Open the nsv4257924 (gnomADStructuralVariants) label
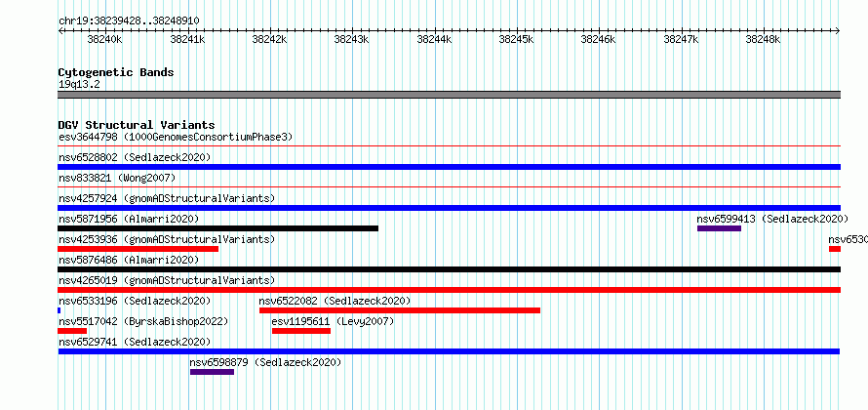The image size is (868, 410). tap(167, 198)
